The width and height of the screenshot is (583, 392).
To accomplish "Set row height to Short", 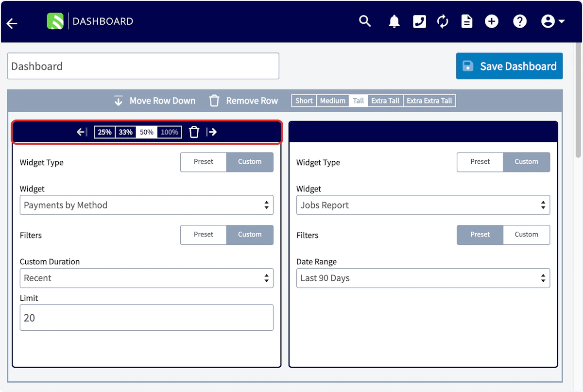I will [304, 101].
